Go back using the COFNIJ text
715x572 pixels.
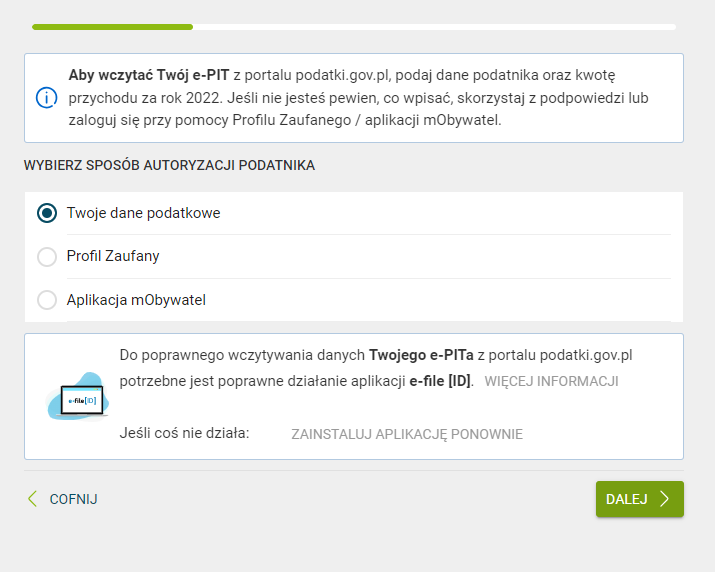tap(73, 499)
